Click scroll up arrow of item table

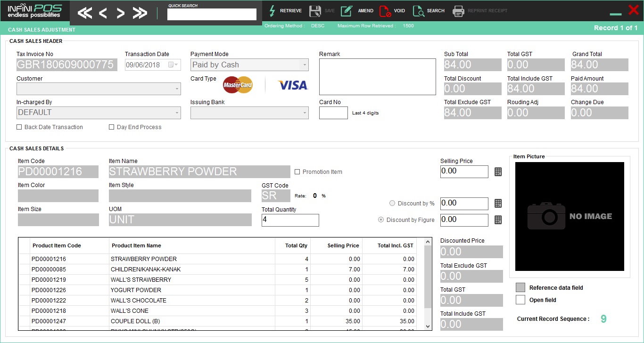(428, 242)
